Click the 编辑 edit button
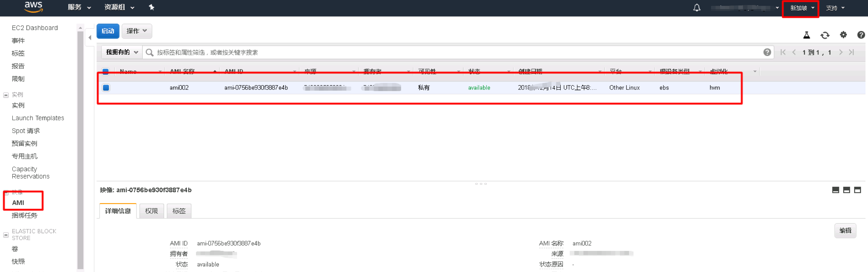The height and width of the screenshot is (272, 868). pos(845,231)
